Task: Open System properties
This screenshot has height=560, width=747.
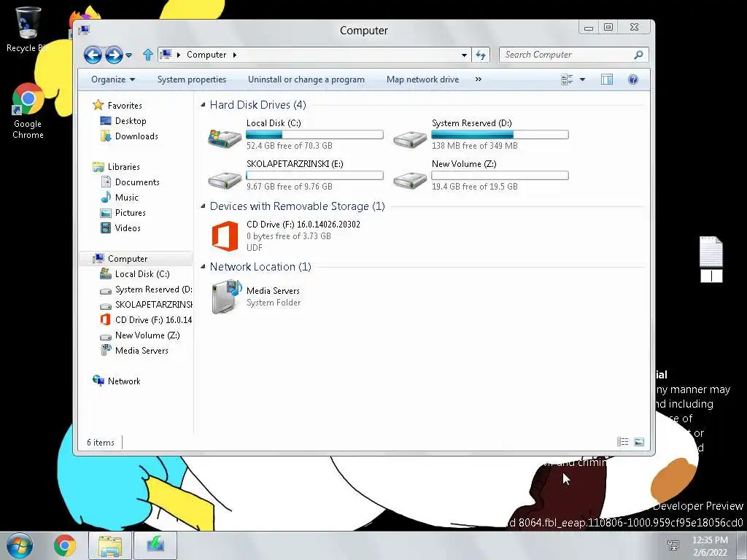Action: 192,79
